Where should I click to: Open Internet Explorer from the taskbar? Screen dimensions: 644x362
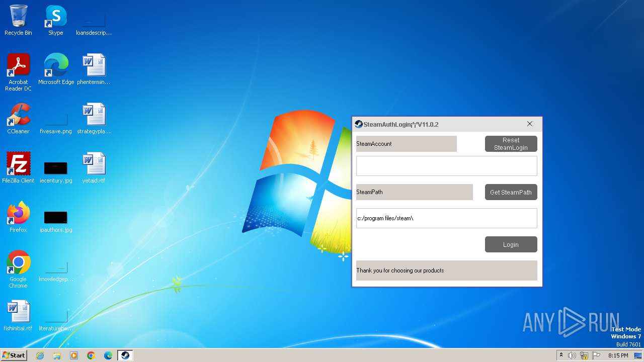point(40,355)
